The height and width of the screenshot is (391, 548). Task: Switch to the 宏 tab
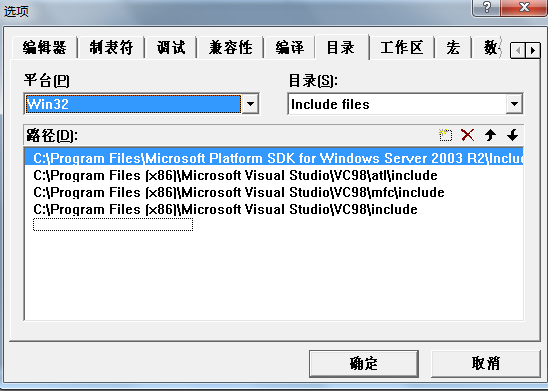453,47
